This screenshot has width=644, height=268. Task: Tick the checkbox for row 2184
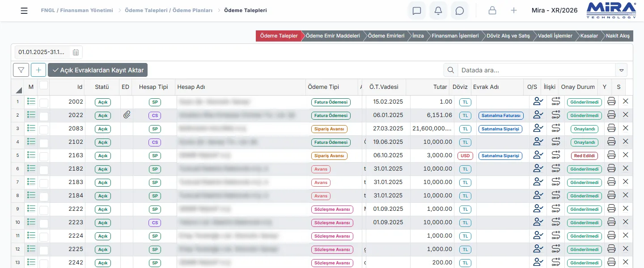[x=43, y=196]
